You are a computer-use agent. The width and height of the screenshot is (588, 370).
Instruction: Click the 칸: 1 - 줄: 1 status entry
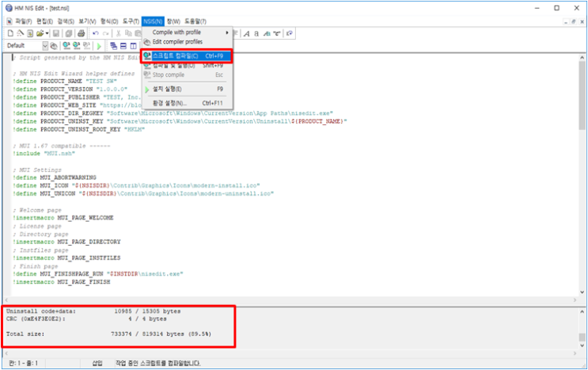point(23,363)
